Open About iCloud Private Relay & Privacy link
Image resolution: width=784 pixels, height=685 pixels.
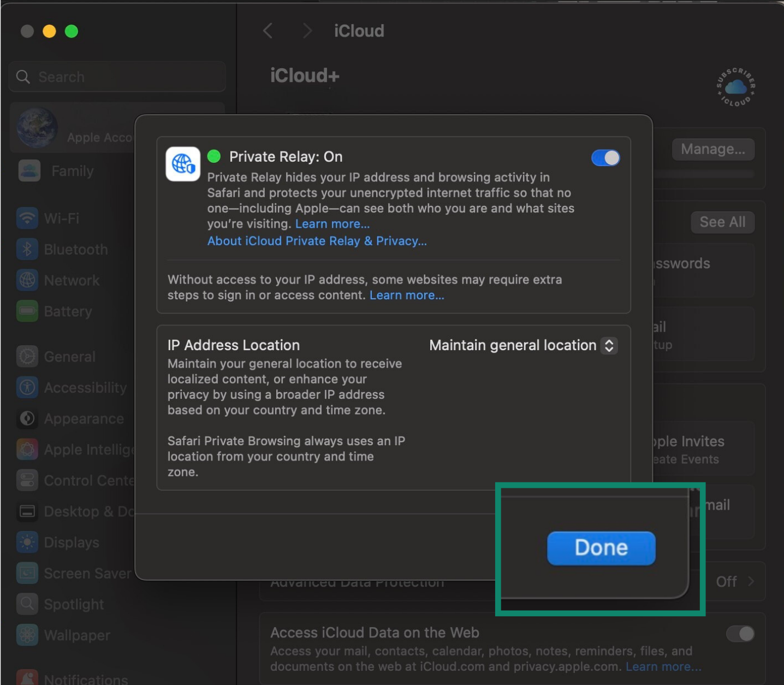tap(317, 241)
